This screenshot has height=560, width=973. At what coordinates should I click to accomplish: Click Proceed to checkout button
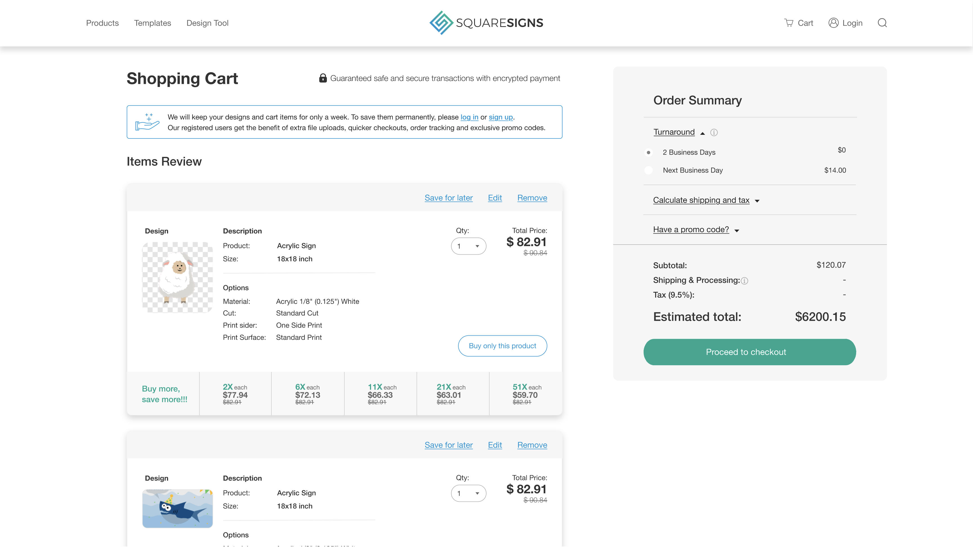(x=749, y=352)
